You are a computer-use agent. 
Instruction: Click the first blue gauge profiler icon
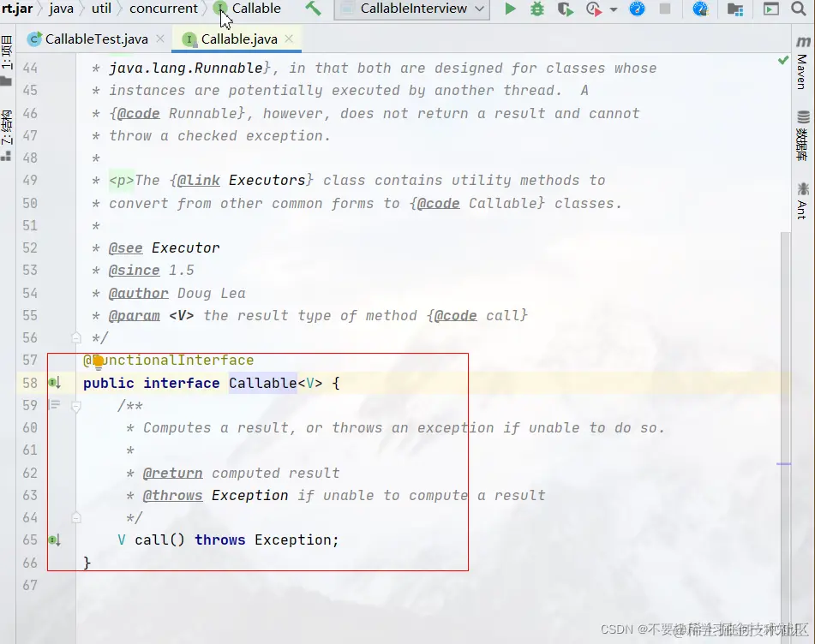638,9
